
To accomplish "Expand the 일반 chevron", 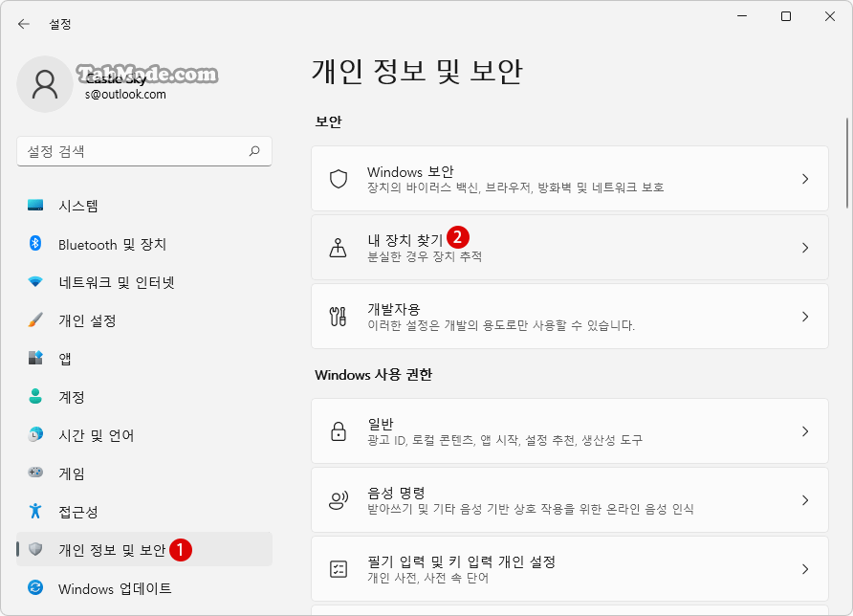I will (805, 431).
